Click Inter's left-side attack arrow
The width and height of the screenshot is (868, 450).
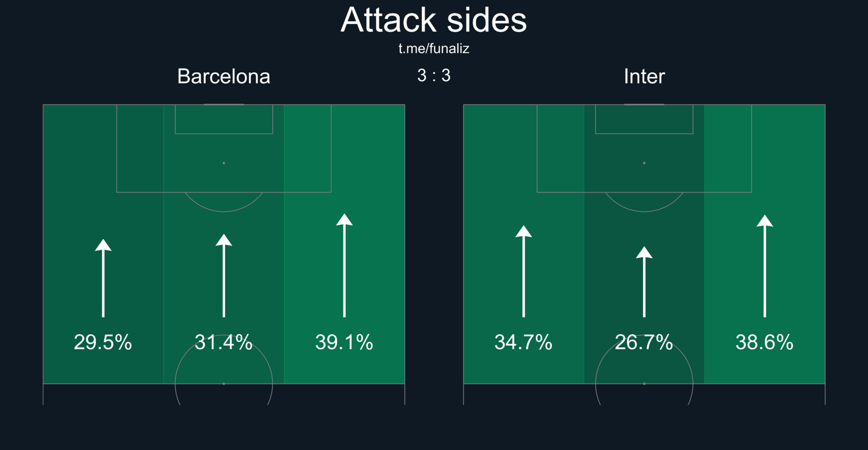point(523,271)
